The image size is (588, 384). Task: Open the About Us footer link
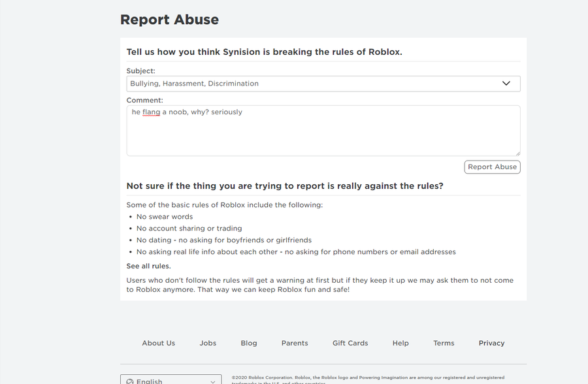158,343
